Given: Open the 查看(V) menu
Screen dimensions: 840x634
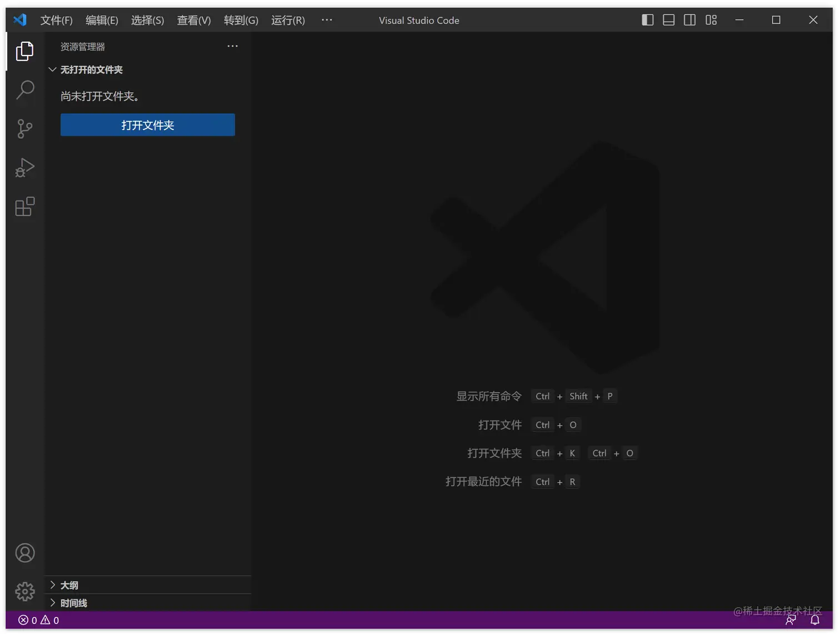Looking at the screenshot, I should point(194,21).
